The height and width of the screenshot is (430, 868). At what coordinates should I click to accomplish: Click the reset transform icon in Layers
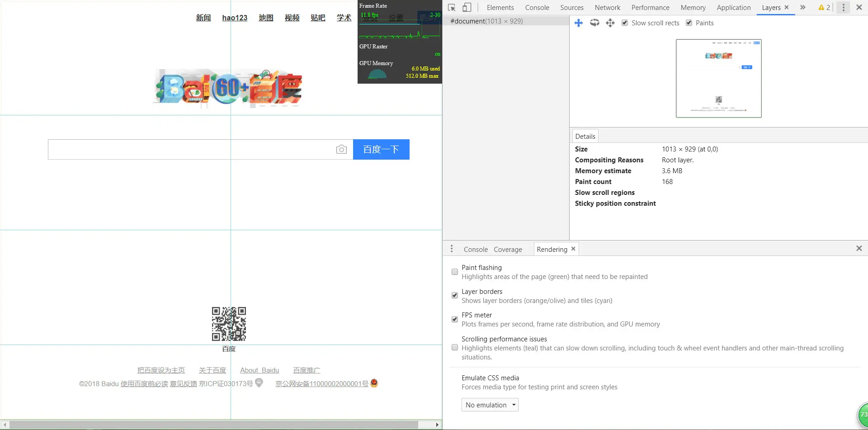click(610, 23)
